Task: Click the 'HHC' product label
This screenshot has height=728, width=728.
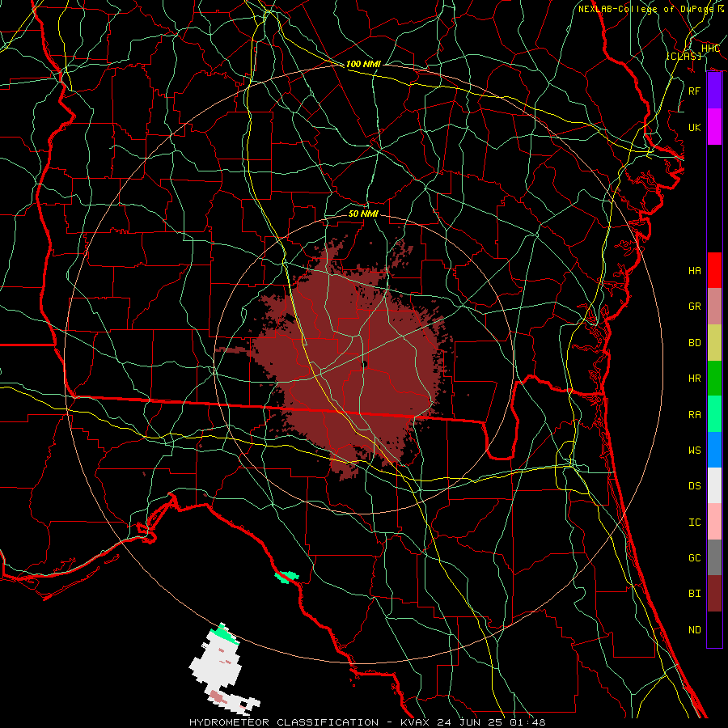Action: tap(710, 49)
